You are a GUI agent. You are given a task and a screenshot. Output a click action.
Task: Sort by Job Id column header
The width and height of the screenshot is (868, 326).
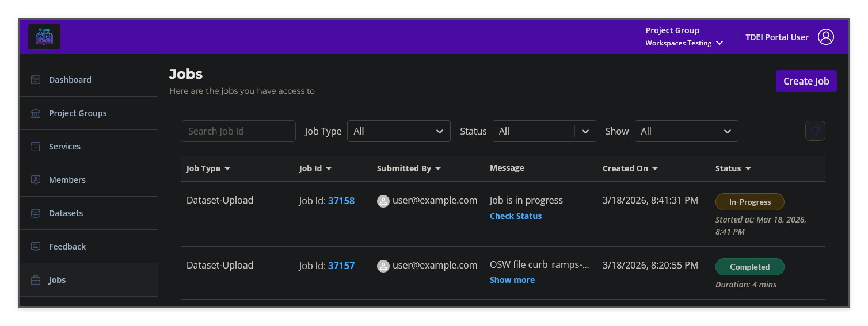click(315, 168)
